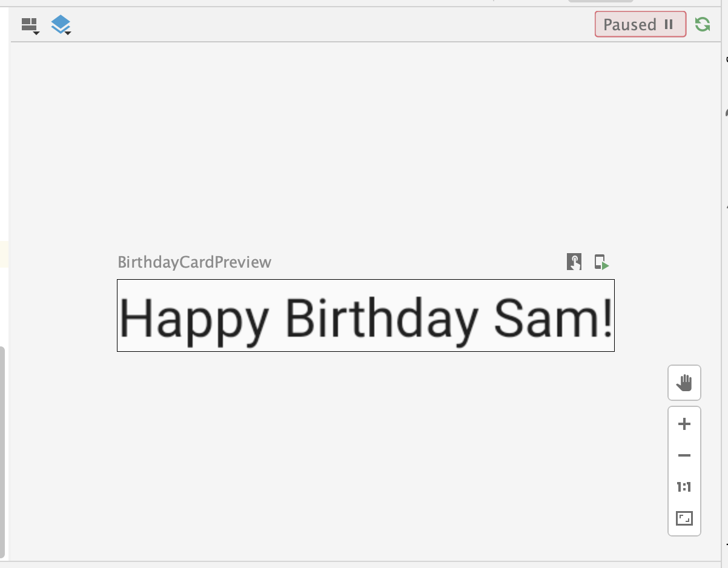Reset zoom to 1:1 actual size
728x568 pixels.
pyautogui.click(x=684, y=487)
